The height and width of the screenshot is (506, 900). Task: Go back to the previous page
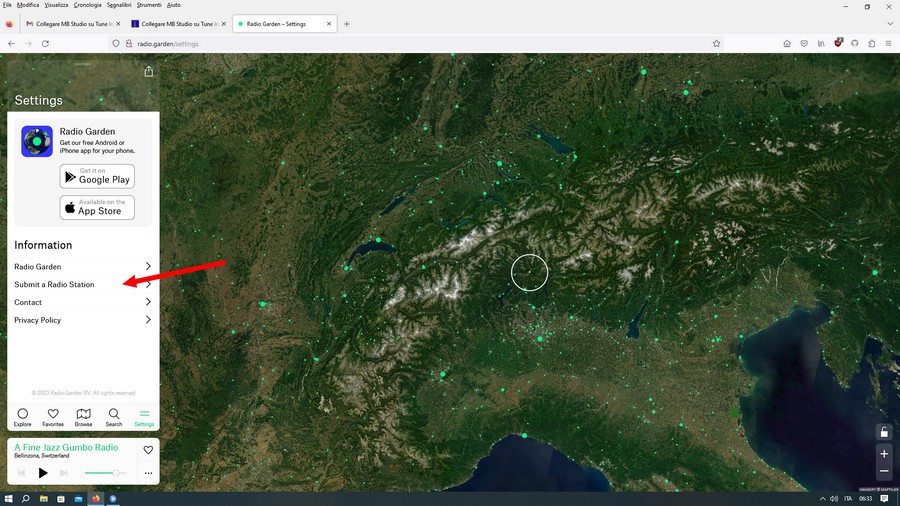click(x=11, y=44)
